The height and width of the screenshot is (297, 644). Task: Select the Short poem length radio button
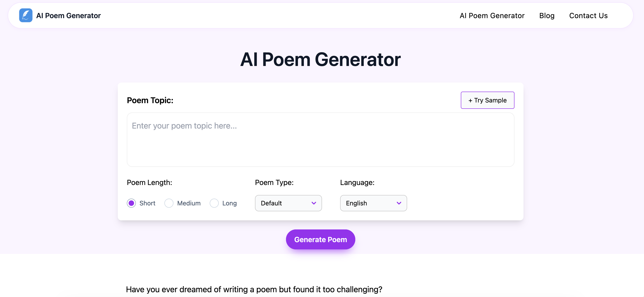(x=131, y=203)
